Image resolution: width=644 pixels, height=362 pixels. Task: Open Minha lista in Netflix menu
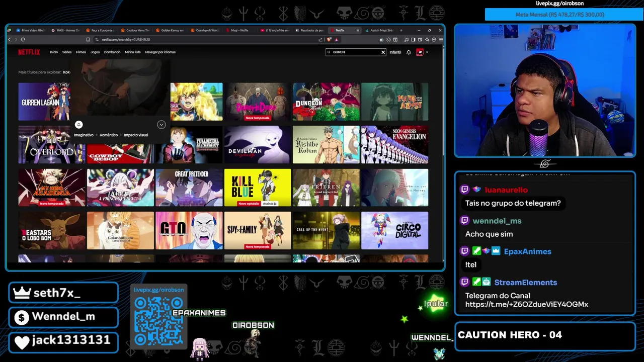pos(133,52)
